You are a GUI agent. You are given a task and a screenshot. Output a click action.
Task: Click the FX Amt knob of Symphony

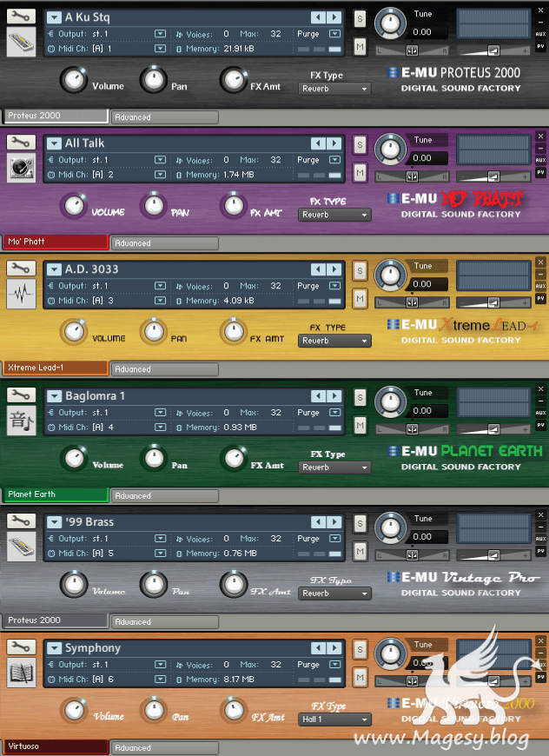234,710
